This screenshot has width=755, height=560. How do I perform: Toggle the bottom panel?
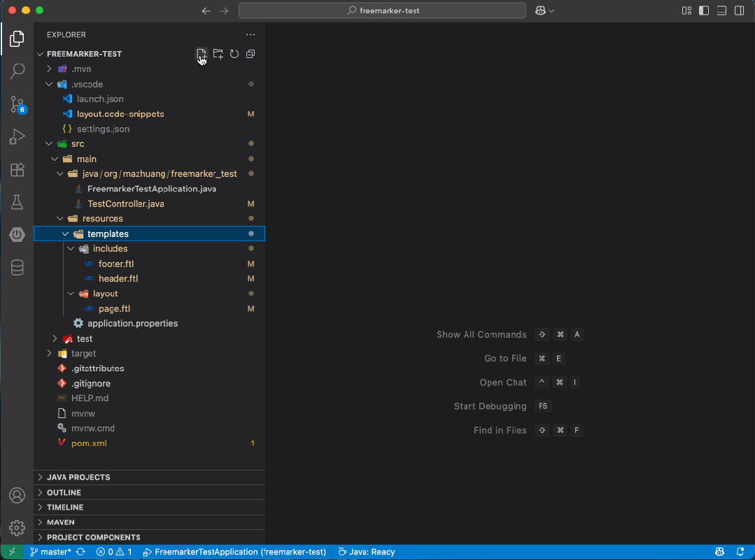[721, 10]
